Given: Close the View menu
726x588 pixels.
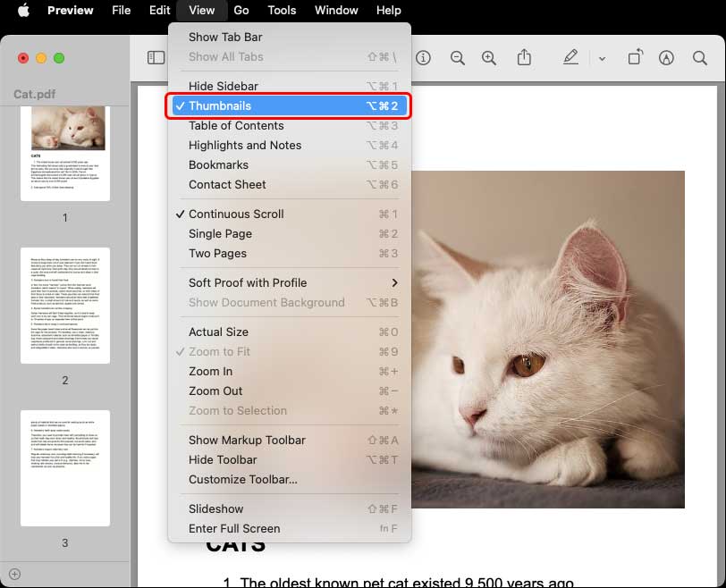Looking at the screenshot, I should coord(202,10).
